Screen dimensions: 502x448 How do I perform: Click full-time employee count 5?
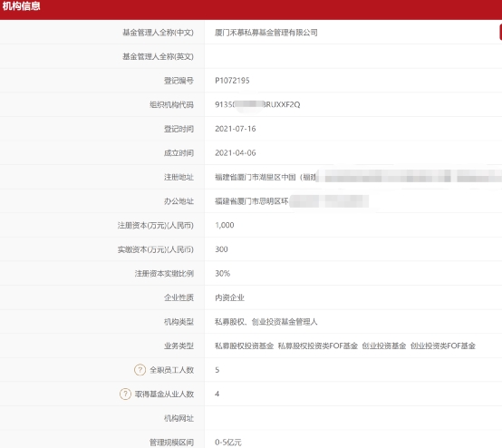tap(217, 370)
